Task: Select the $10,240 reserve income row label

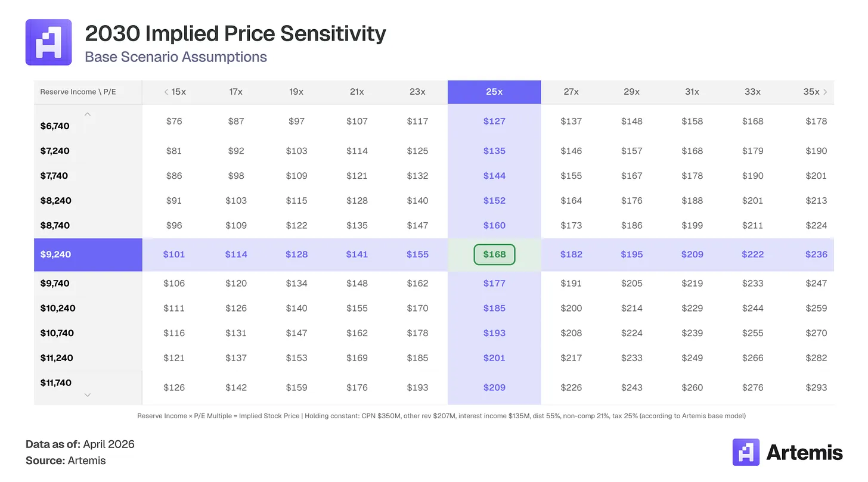Action: 58,308
